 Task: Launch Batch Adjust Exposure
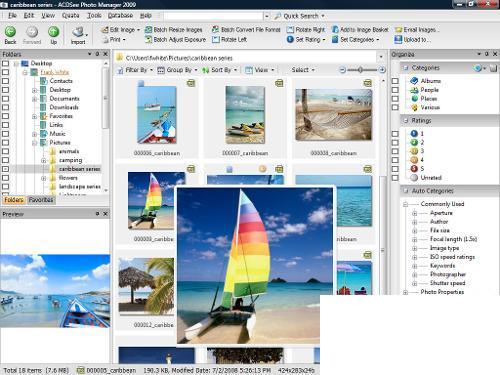[175, 39]
